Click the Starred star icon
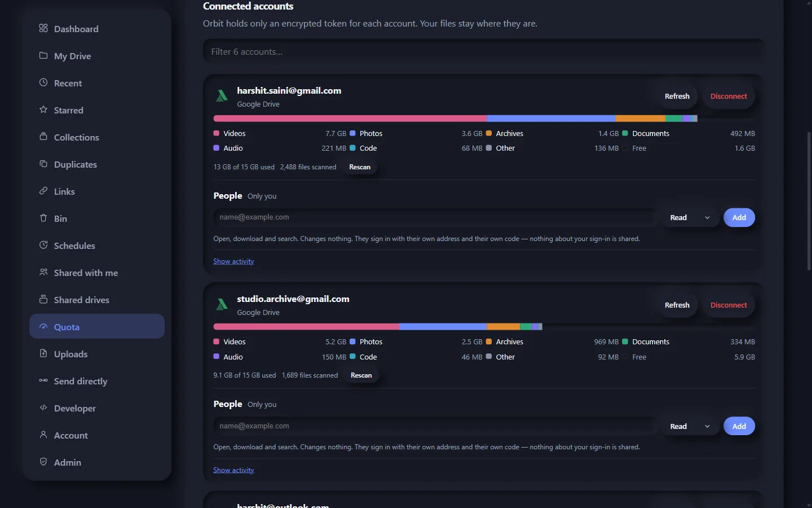The height and width of the screenshot is (508, 812). pyautogui.click(x=43, y=110)
